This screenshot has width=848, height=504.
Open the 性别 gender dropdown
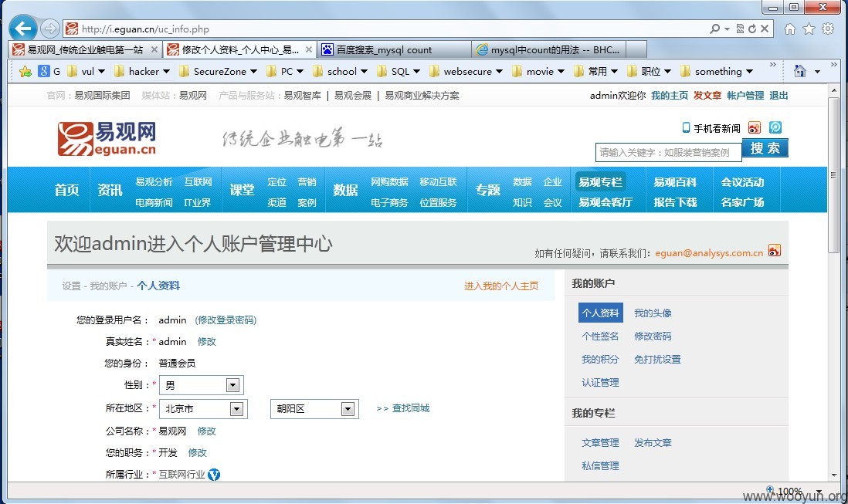click(232, 385)
